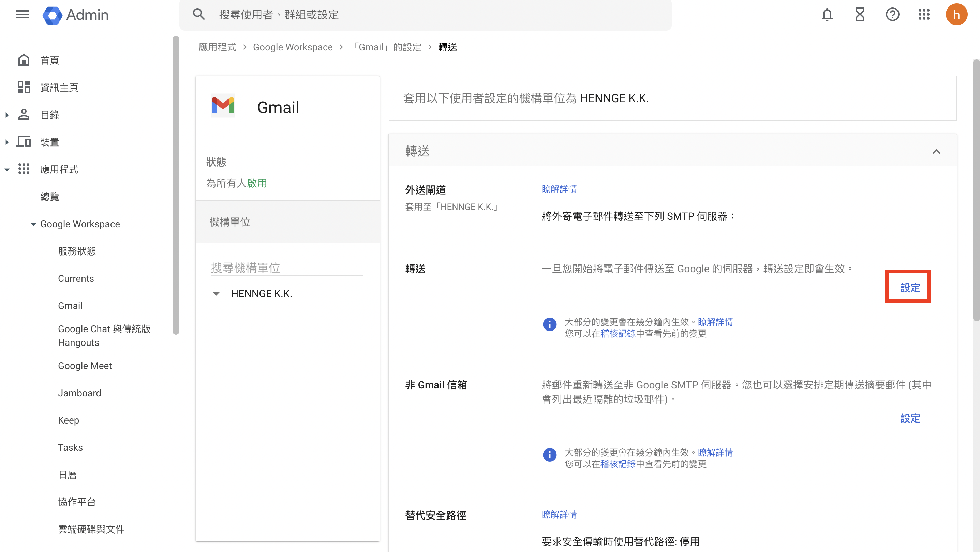
Task: Focus the 搜尋使用者、群組或設定 search box
Action: point(425,15)
